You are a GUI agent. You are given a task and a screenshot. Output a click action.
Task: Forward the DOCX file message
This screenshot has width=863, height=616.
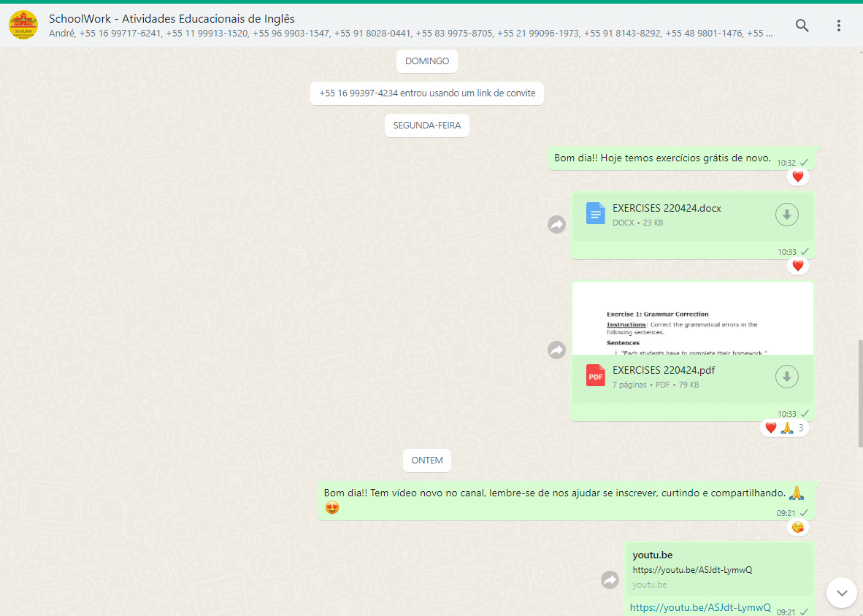pyautogui.click(x=556, y=225)
